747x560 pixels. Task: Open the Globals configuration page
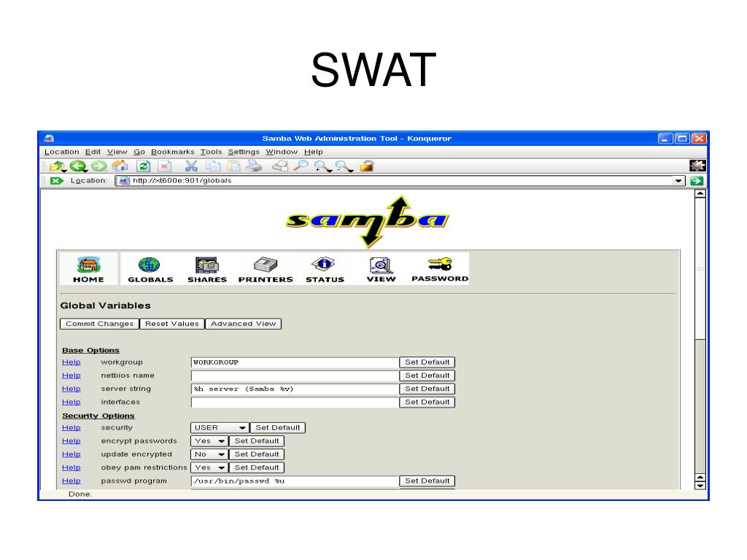pos(150,270)
